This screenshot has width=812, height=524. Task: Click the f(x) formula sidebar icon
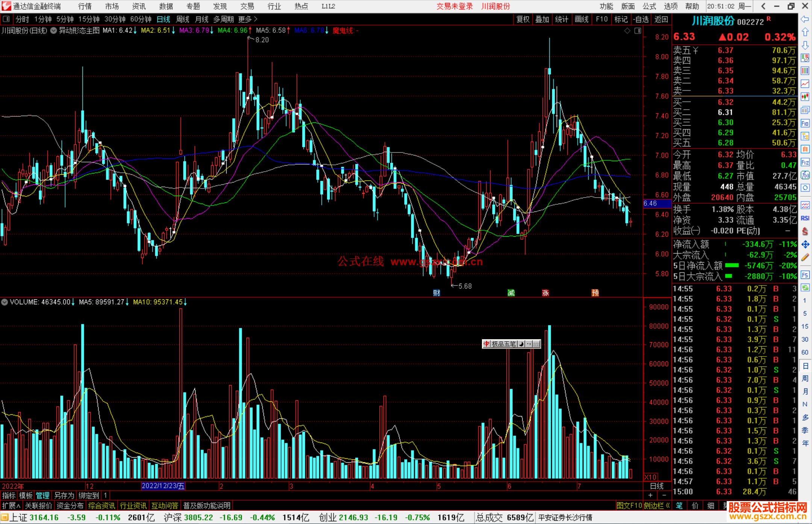[x=805, y=175]
